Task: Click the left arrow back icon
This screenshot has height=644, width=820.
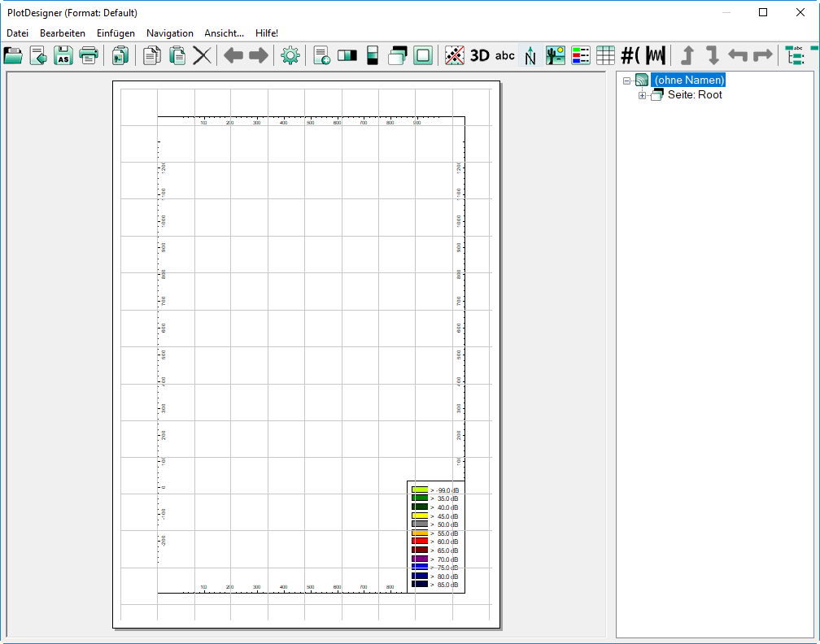Action: pos(233,55)
